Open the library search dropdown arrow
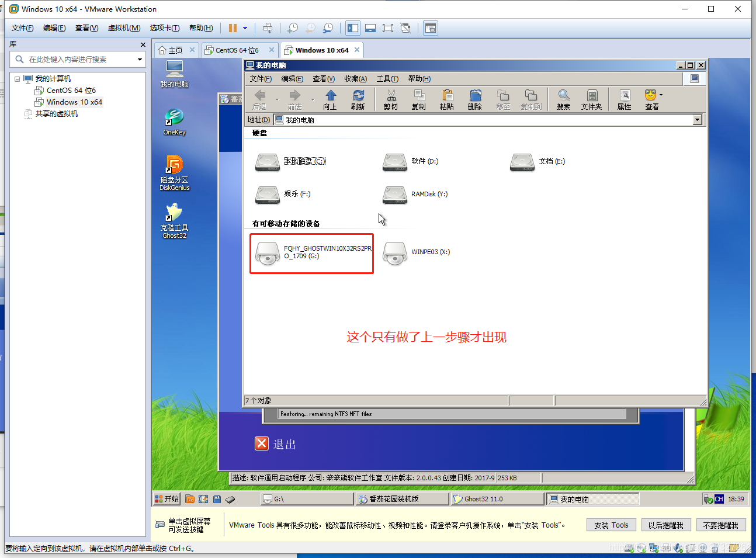 point(140,59)
